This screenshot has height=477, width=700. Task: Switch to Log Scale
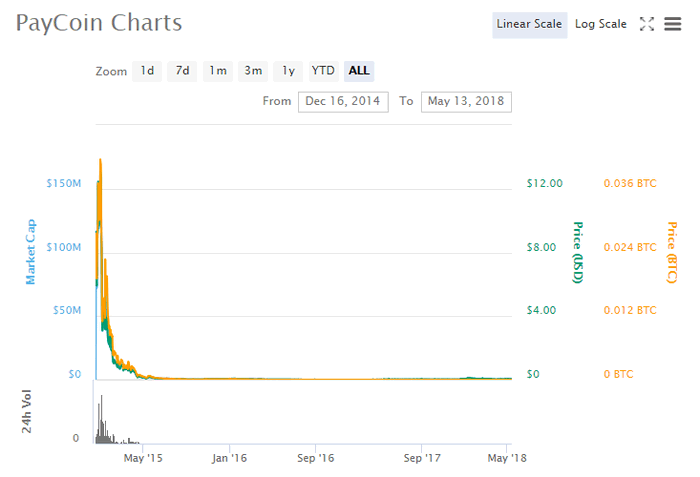[x=600, y=24]
